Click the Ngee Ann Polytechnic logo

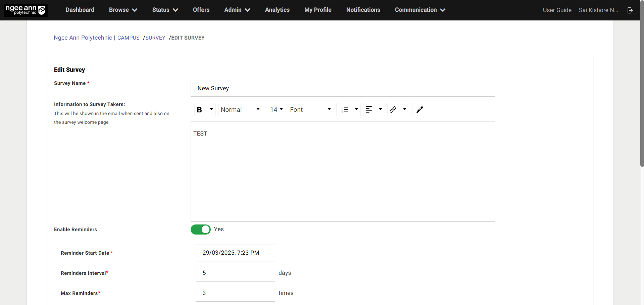[26, 10]
